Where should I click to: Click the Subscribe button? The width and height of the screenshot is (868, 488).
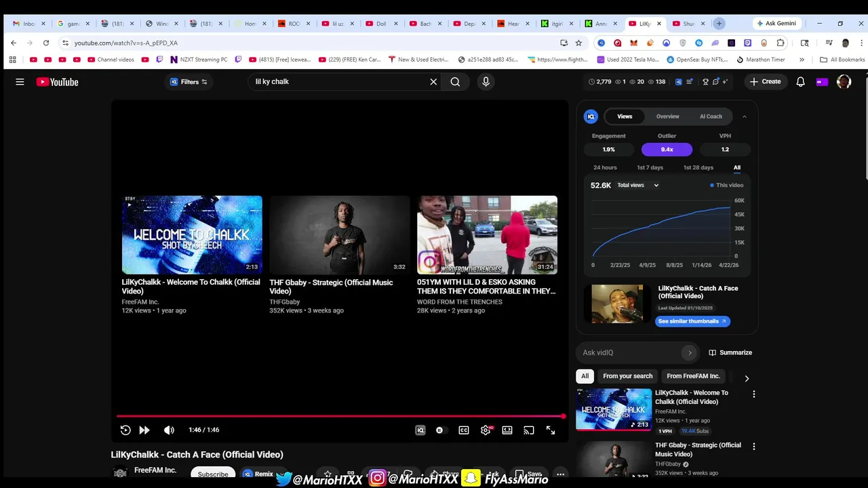[213, 474]
